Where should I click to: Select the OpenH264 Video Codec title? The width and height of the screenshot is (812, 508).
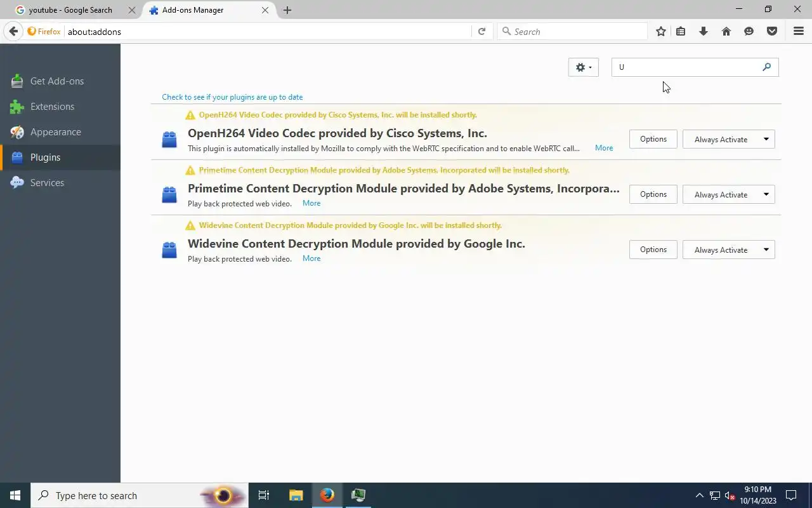coord(337,133)
